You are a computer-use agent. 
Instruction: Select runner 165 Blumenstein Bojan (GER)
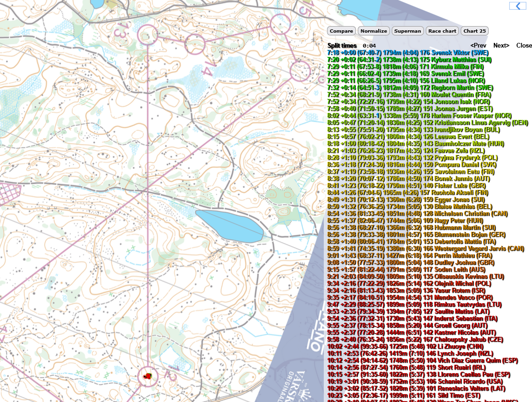click(416, 235)
